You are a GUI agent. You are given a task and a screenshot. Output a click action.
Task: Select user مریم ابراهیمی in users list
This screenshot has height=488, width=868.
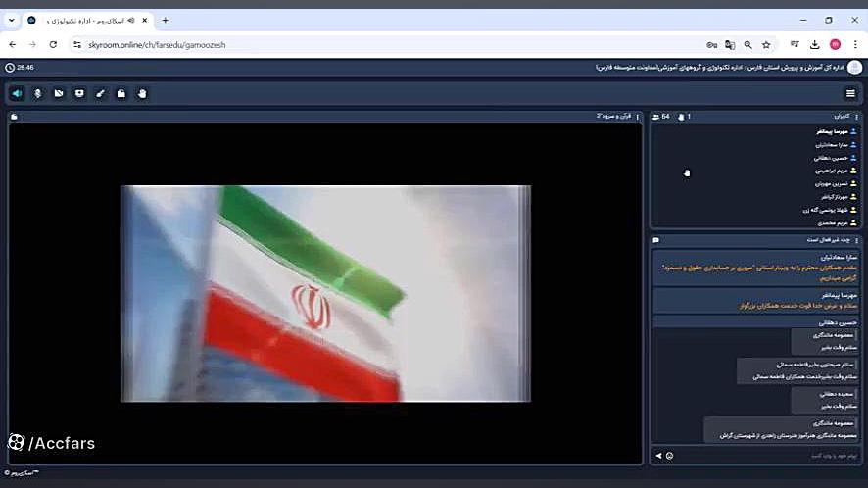[832, 171]
